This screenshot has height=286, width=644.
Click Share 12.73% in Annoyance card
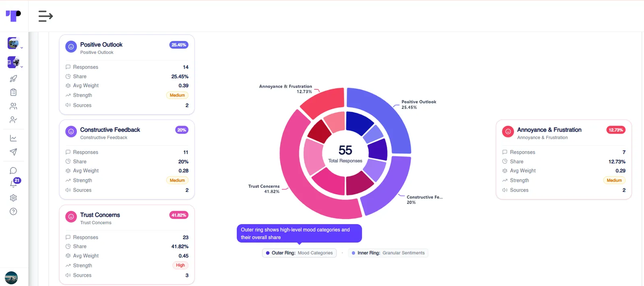(617, 162)
